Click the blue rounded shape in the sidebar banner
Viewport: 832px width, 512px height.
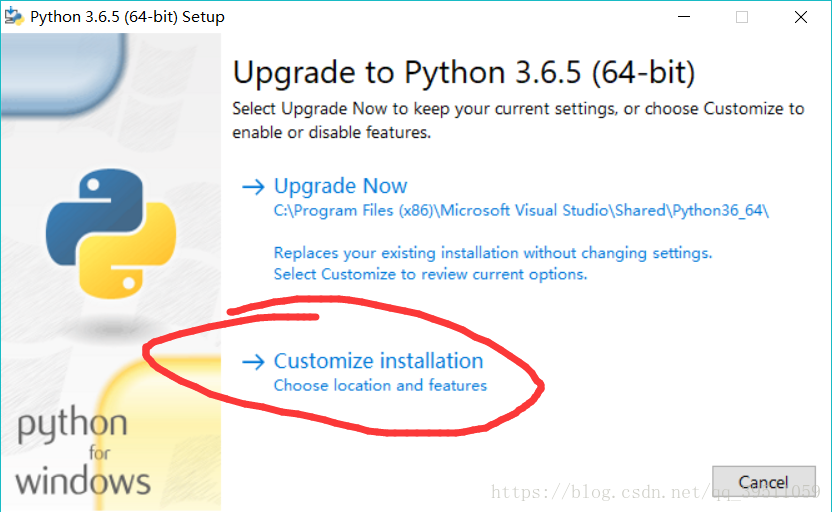[x=64, y=74]
